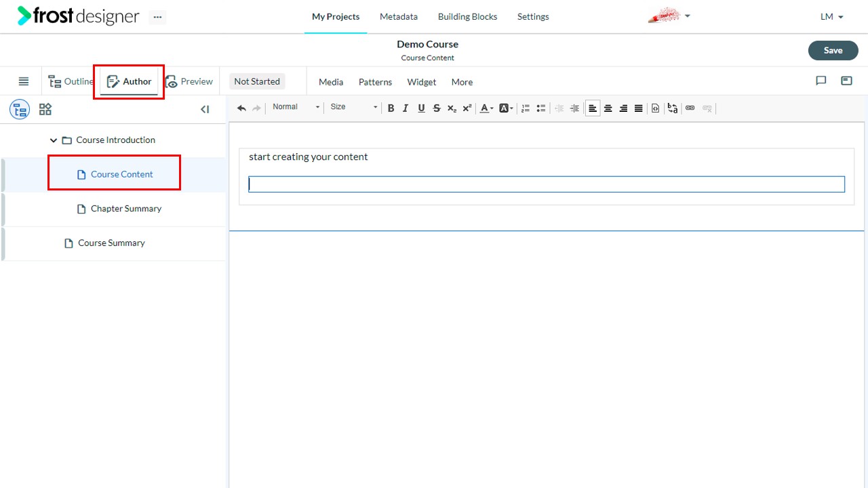
Task: Insert a numbered list
Action: 526,108
